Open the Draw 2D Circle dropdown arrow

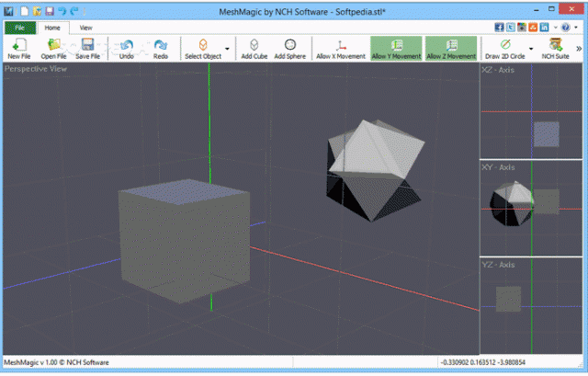click(x=532, y=49)
